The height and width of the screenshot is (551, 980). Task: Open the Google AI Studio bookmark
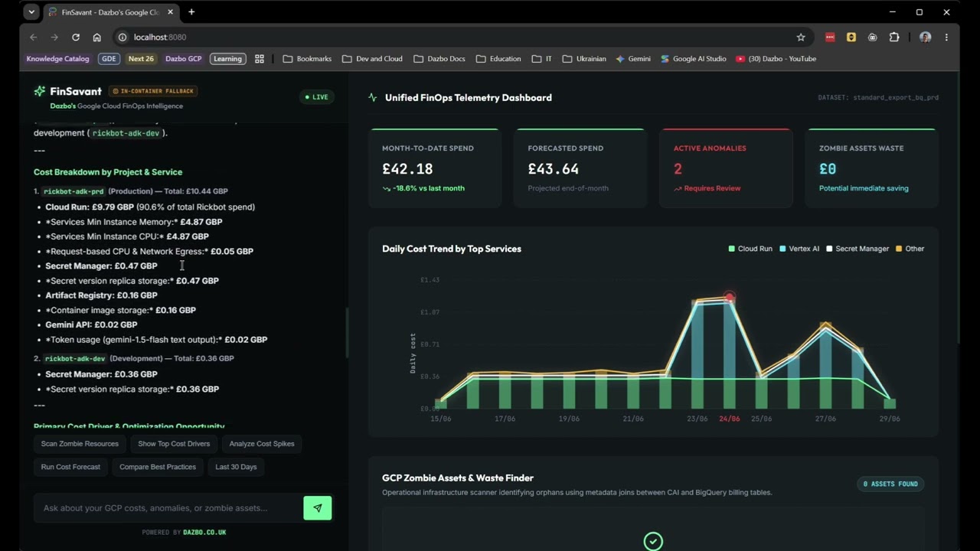[694, 59]
